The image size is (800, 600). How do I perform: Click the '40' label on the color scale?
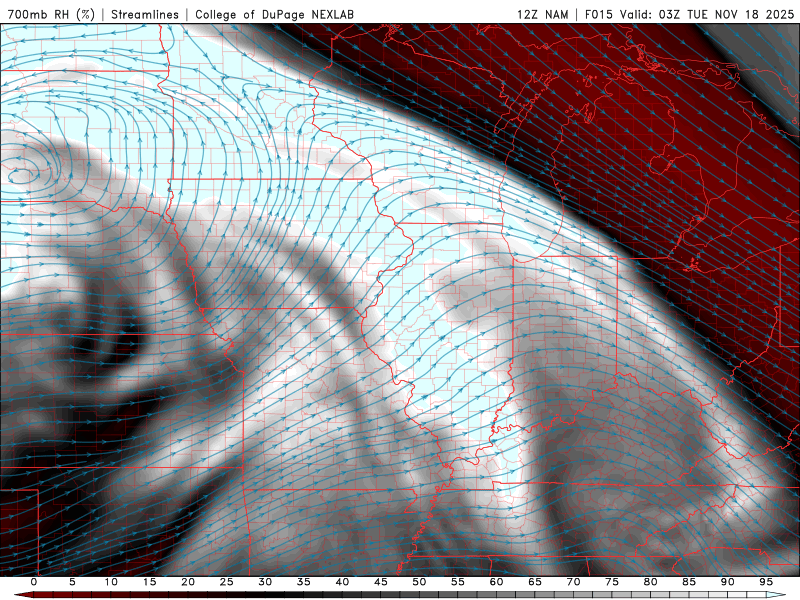coord(342,582)
